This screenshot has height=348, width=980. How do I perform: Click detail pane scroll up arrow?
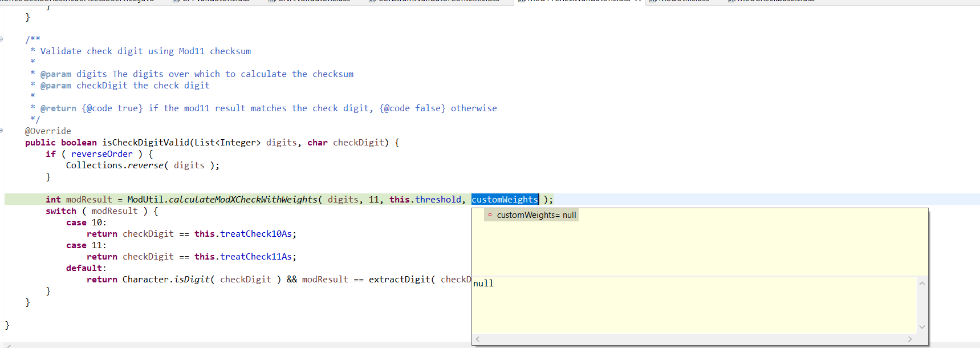pyautogui.click(x=922, y=283)
